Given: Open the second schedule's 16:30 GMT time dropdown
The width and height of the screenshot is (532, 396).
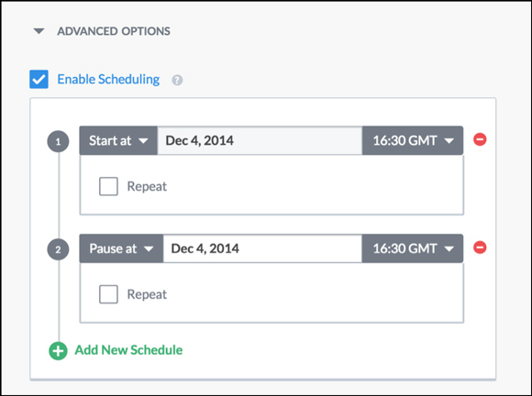Looking at the screenshot, I should click(x=413, y=248).
